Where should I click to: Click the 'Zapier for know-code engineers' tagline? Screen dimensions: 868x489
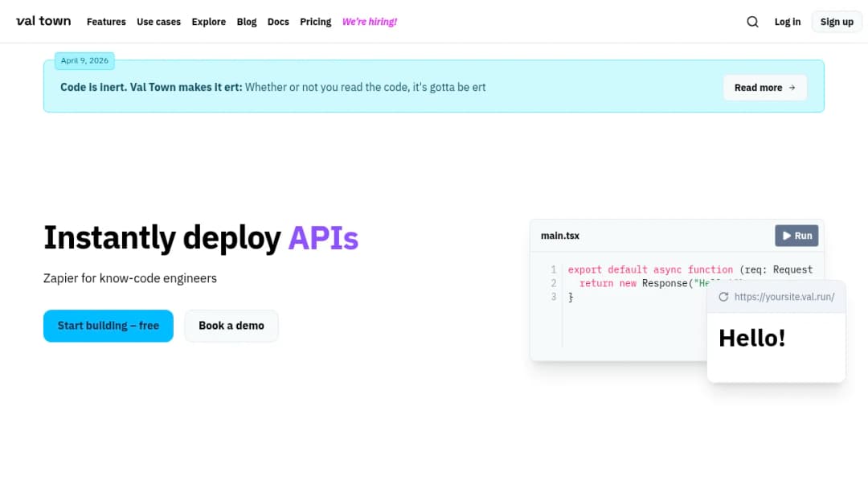[x=130, y=278]
